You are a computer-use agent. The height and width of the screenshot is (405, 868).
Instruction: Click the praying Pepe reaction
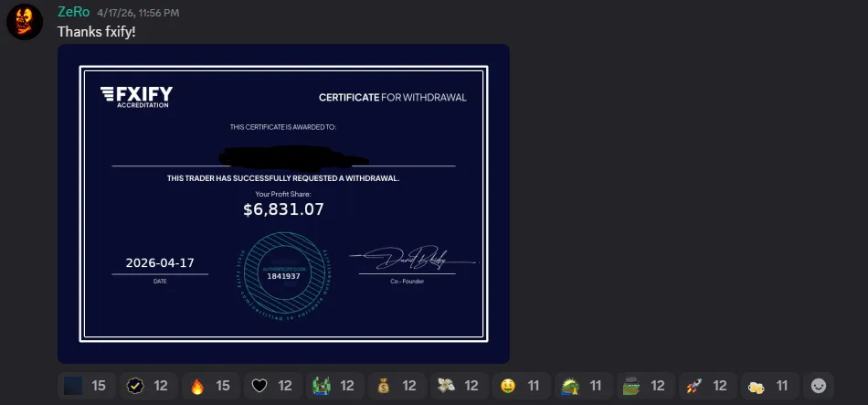click(584, 386)
